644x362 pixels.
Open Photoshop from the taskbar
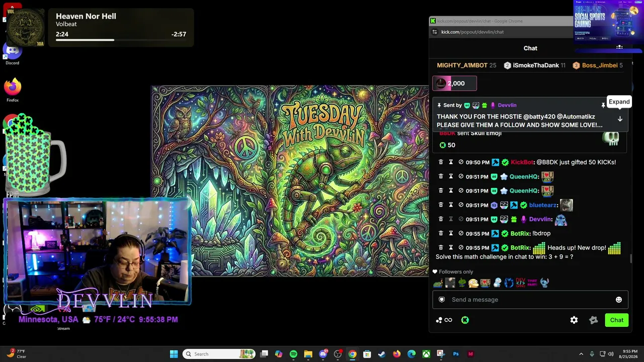[456, 354]
